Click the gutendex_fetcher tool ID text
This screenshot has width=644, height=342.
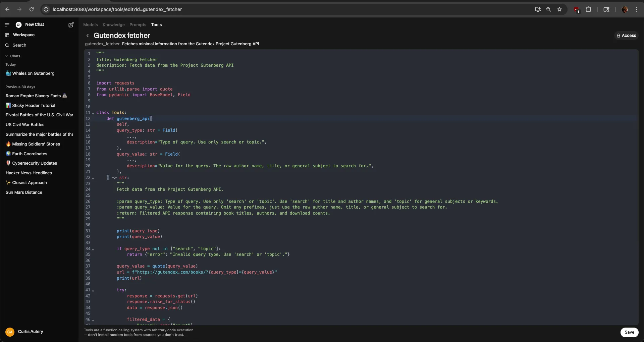point(102,44)
